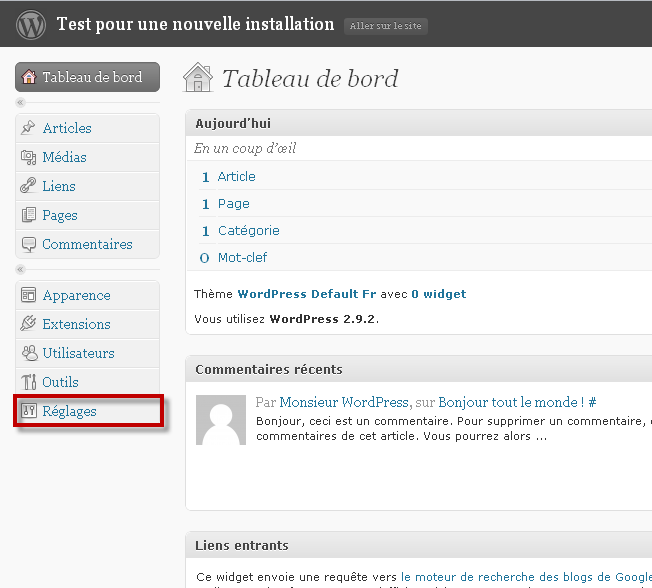Click the WordPress Default Fr theme link
This screenshot has width=652, height=588.
[307, 294]
